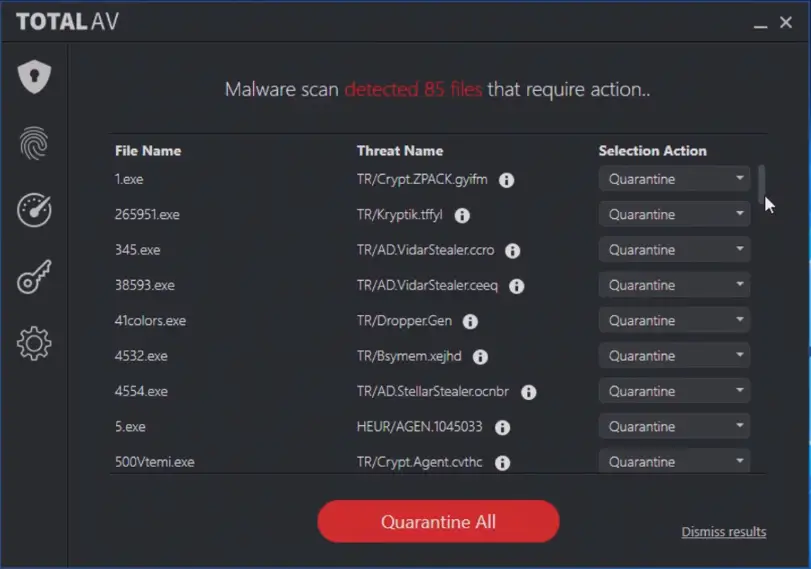The height and width of the screenshot is (569, 811).
Task: Click the TR/AD.VidarStealer.ceeq threat name
Action: click(427, 286)
